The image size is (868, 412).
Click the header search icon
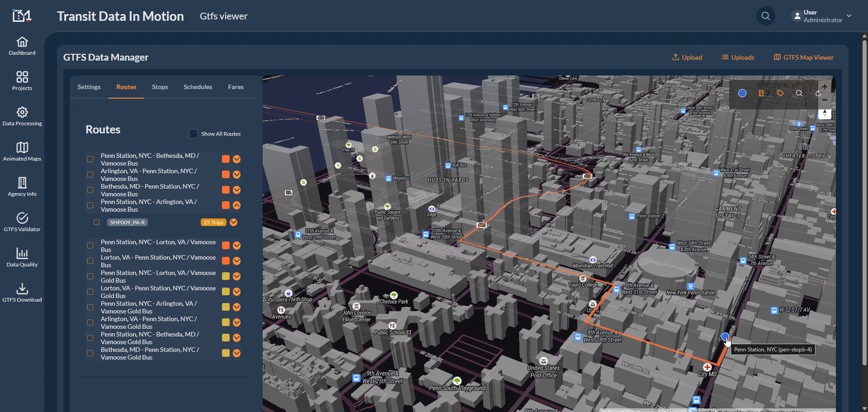765,16
